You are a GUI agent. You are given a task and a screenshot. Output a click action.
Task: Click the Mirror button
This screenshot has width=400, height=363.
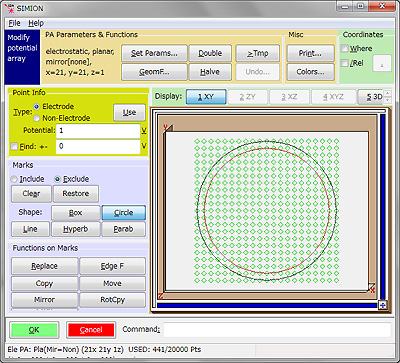[x=45, y=300]
